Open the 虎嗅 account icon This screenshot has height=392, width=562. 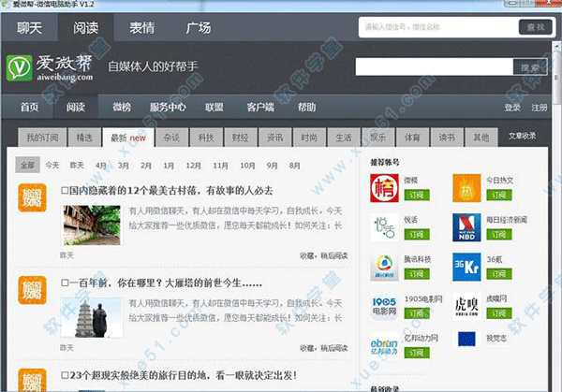tap(466, 307)
